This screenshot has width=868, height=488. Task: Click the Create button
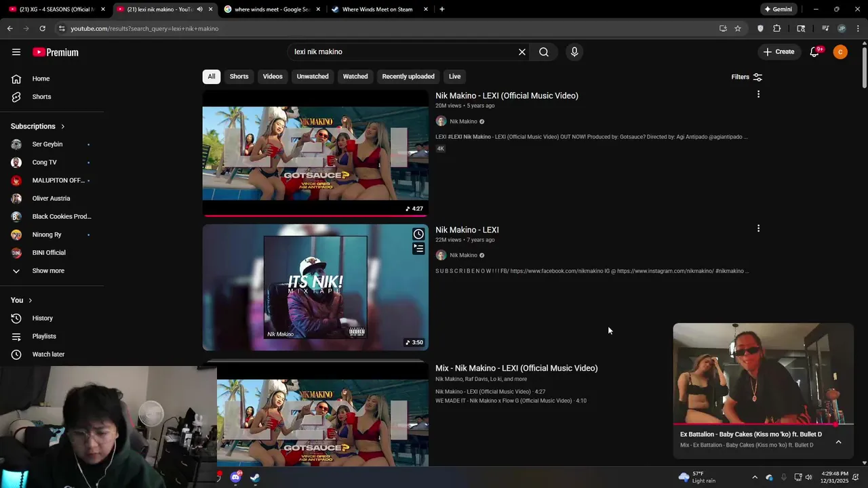click(778, 52)
